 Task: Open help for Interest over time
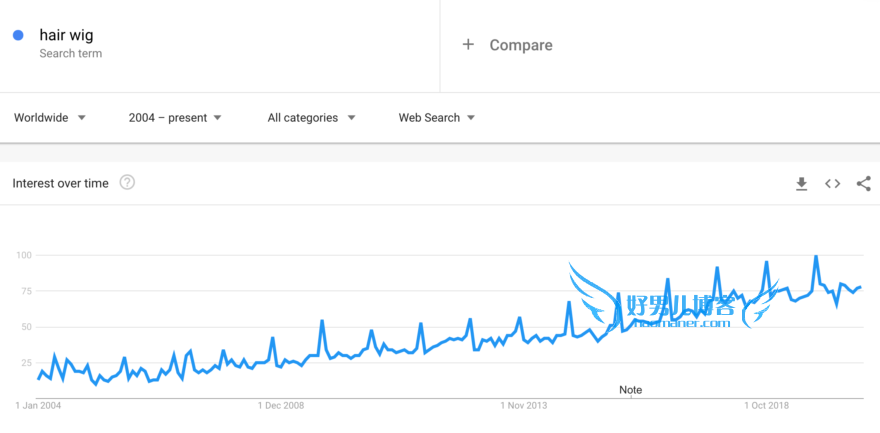click(x=127, y=182)
